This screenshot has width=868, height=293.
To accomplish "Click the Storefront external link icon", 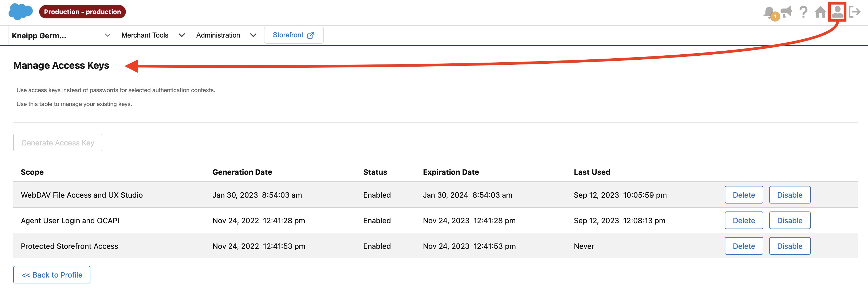I will [311, 35].
